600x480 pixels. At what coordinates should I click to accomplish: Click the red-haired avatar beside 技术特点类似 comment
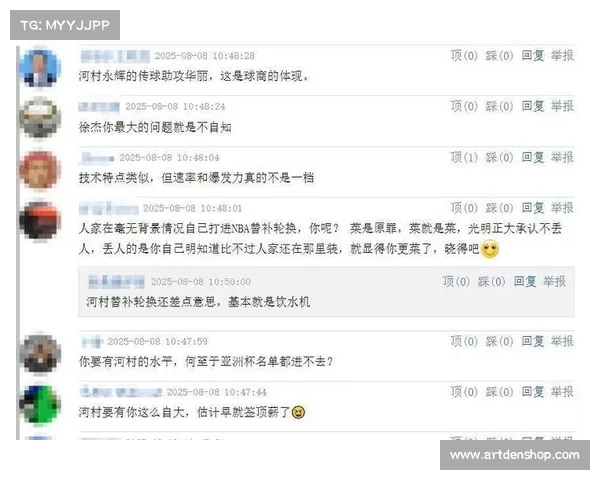40,170
